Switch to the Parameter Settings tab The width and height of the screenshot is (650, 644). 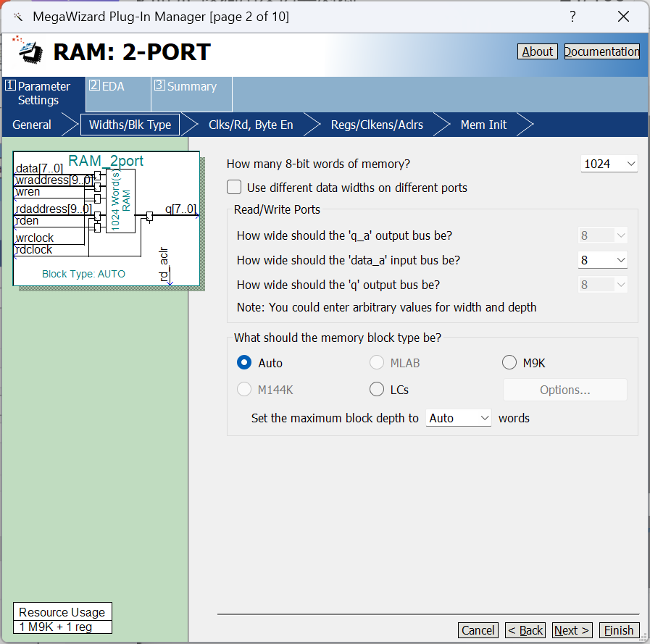point(43,93)
